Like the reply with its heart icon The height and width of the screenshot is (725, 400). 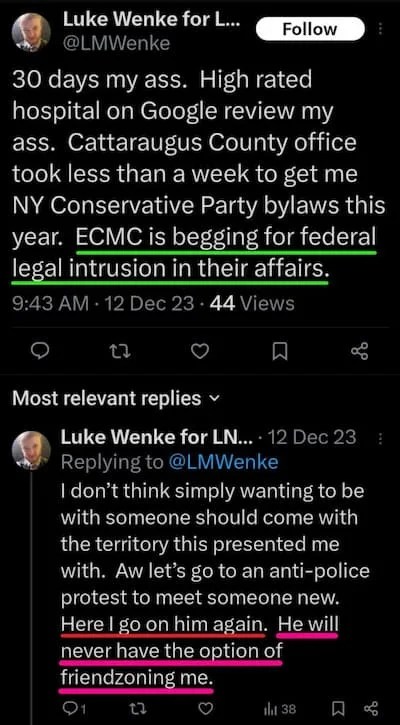[208, 708]
